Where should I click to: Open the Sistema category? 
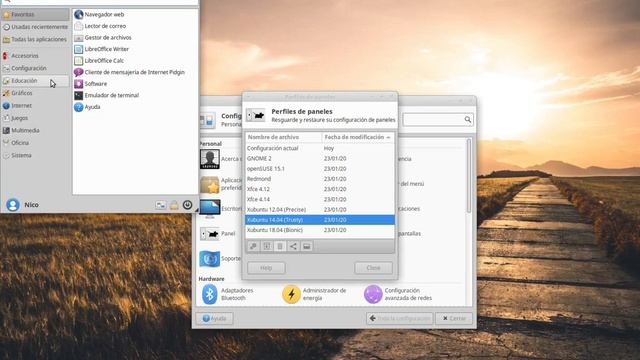tap(35, 156)
